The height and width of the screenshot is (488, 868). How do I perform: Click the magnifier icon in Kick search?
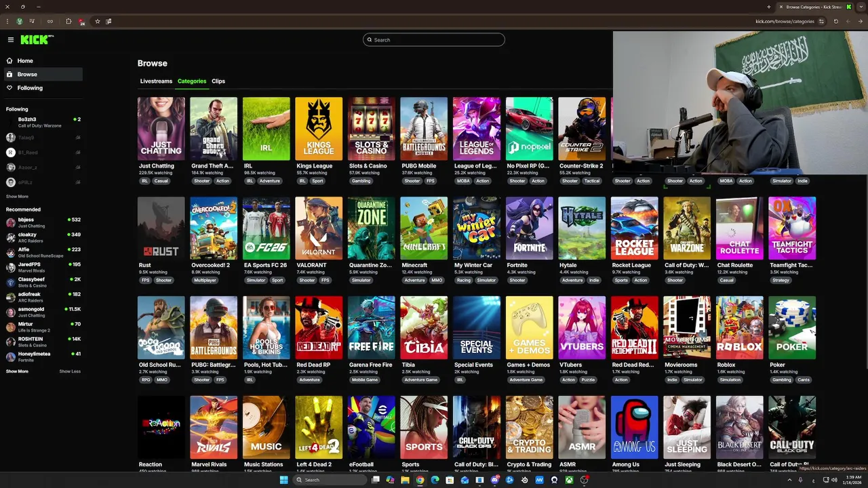(370, 40)
